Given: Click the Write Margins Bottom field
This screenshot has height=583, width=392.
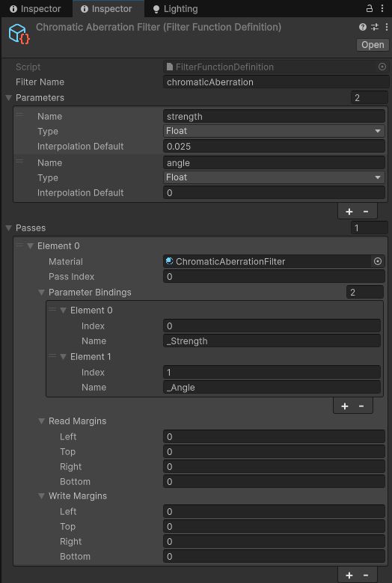Looking at the screenshot, I should click(275, 557).
